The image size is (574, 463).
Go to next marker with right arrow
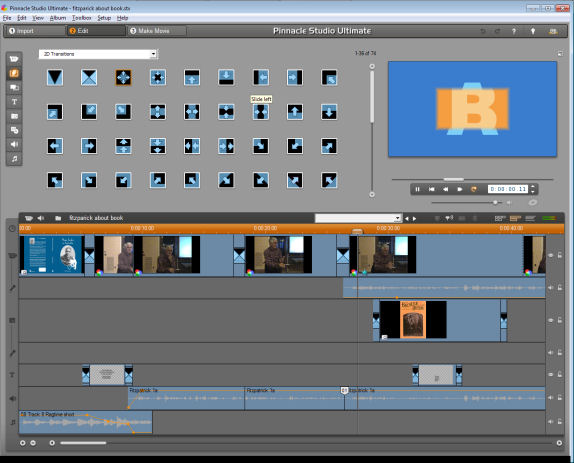point(414,219)
